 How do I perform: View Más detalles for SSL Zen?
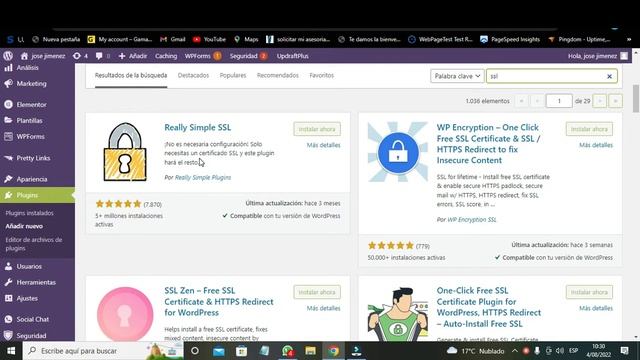(x=323, y=309)
